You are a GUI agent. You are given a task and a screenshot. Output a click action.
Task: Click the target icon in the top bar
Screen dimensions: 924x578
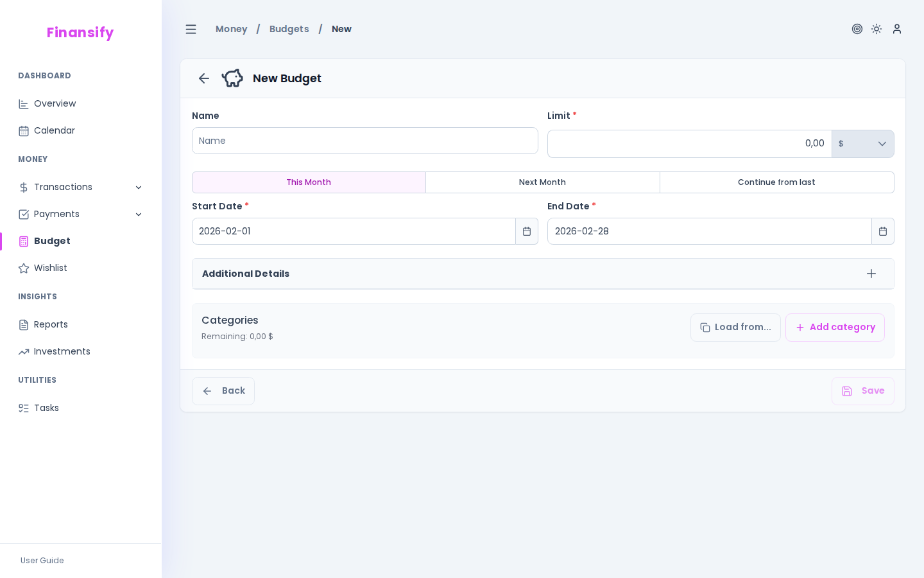[857, 29]
